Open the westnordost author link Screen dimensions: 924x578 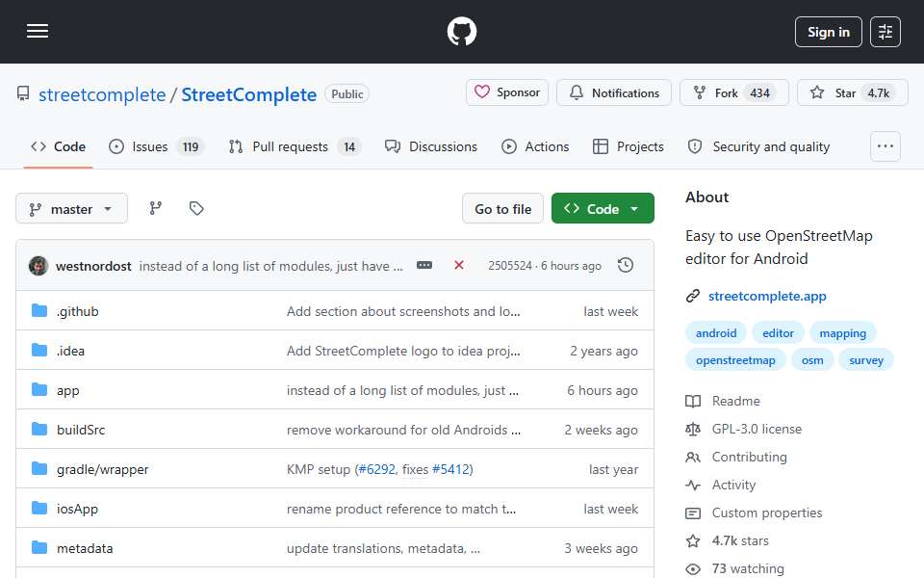coord(93,266)
